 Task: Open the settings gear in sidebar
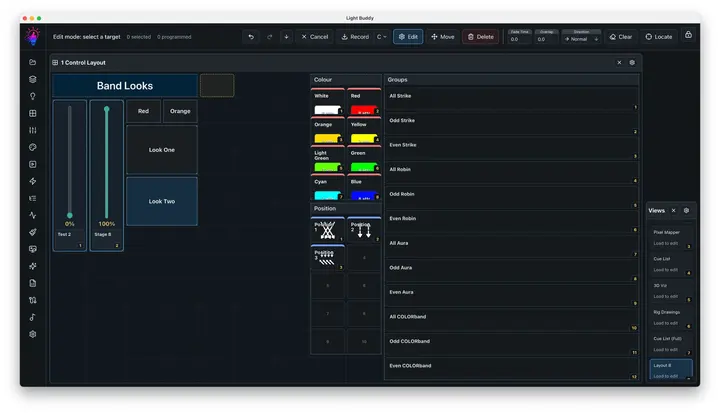coord(33,334)
